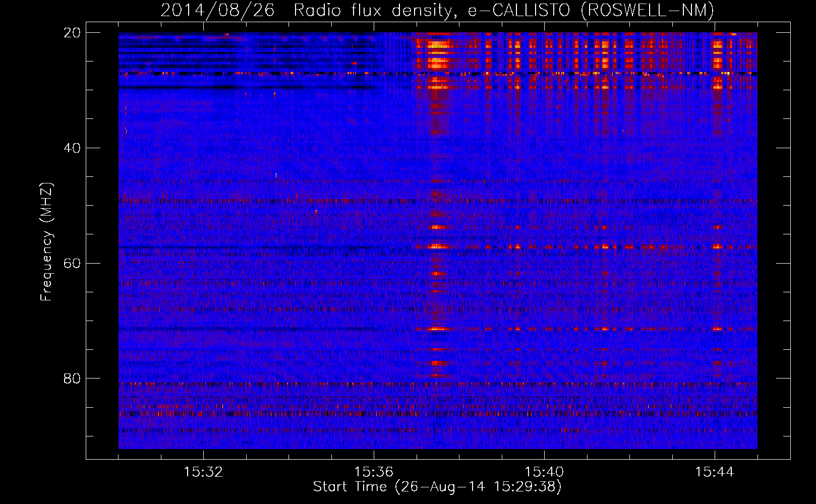
Task: Click the '15:44' time tick label
Action: pyautogui.click(x=715, y=472)
